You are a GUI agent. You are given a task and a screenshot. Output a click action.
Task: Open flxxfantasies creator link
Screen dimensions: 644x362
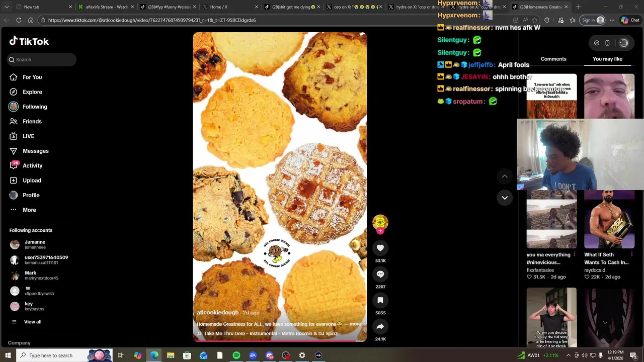540,270
